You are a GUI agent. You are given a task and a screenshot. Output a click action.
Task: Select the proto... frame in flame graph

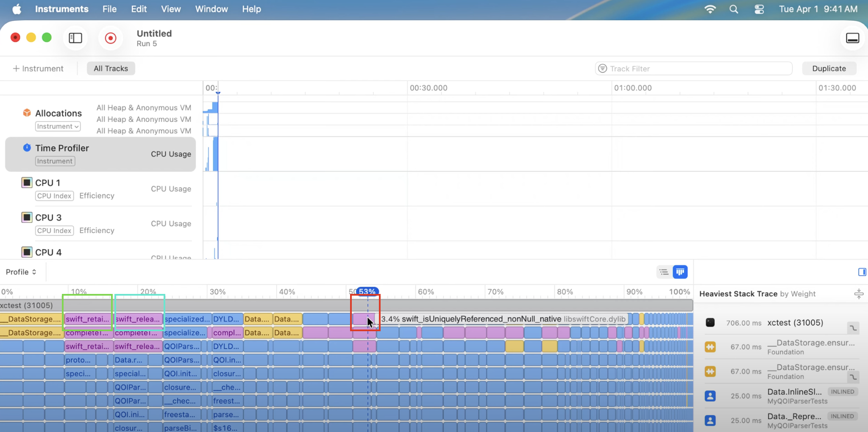pos(80,360)
